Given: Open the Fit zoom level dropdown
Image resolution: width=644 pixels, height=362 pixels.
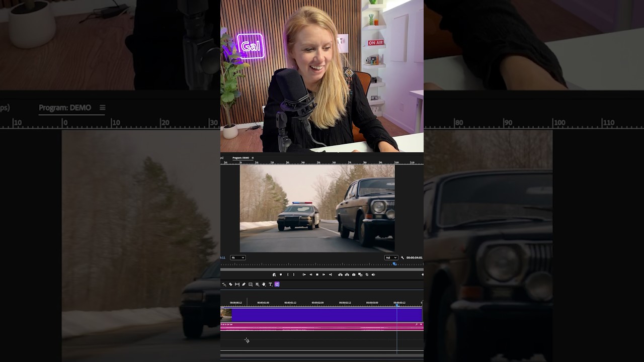Looking at the screenshot, I should pyautogui.click(x=237, y=257).
